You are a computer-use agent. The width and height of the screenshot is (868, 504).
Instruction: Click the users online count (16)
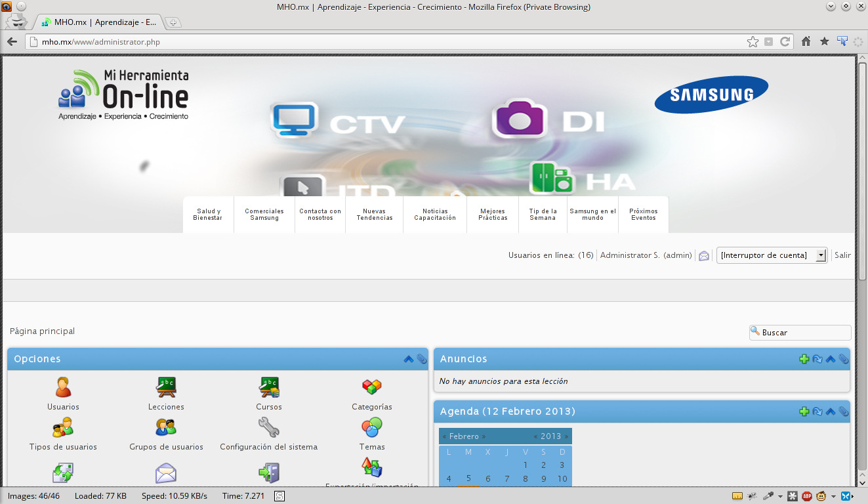(x=586, y=255)
